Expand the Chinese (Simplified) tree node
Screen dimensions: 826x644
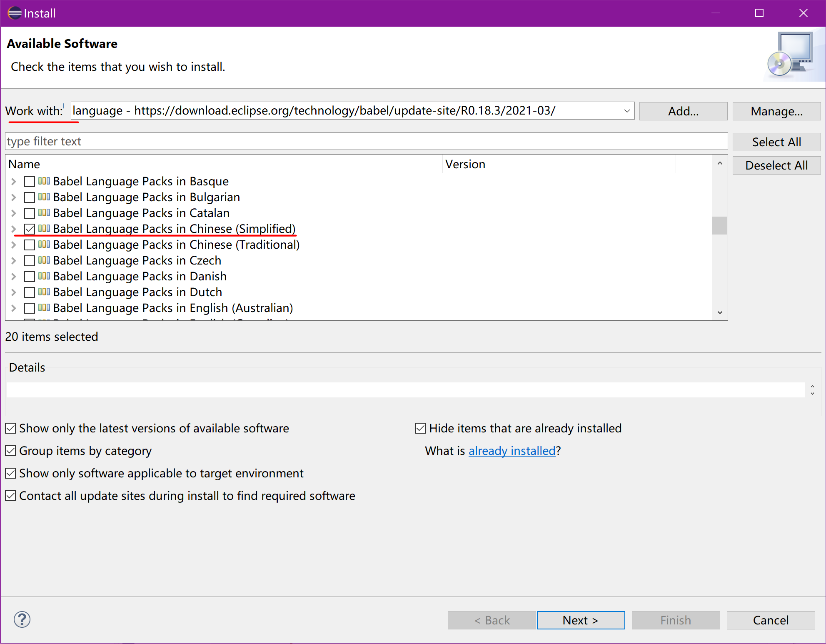(13, 229)
